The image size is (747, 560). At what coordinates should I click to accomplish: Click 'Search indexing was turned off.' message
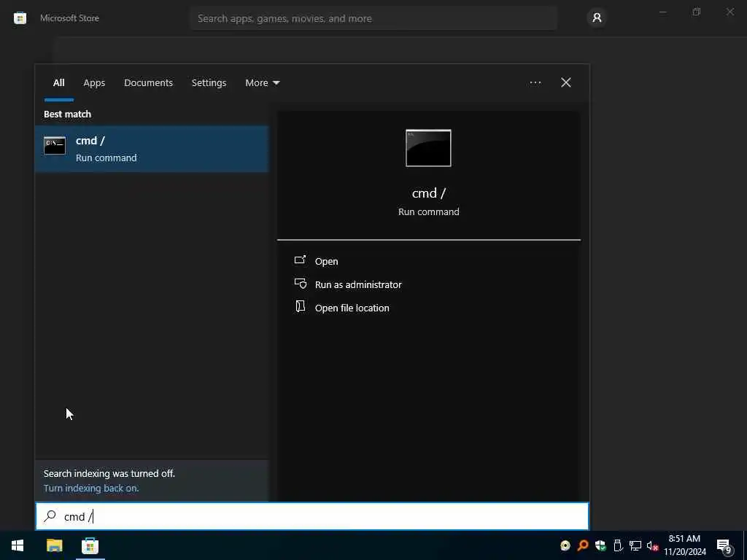pos(109,473)
